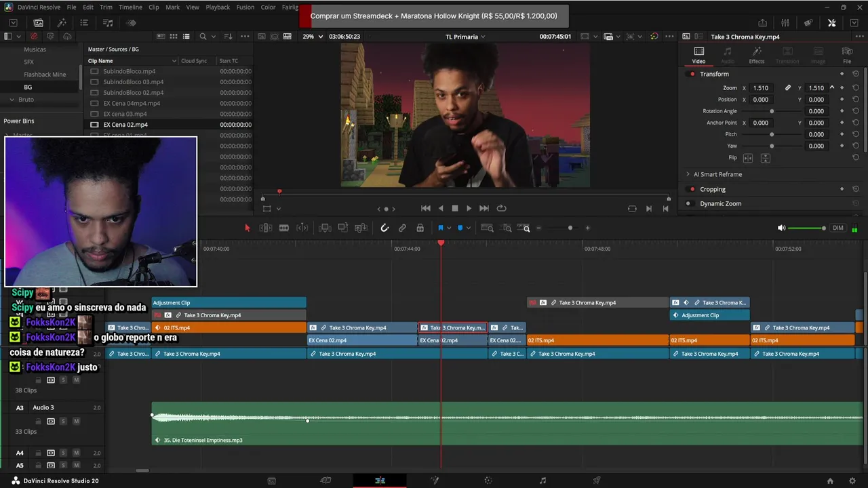Viewport: 868px width, 488px height.
Task: Adjust the Rotation Angle slider
Action: pos(772,111)
